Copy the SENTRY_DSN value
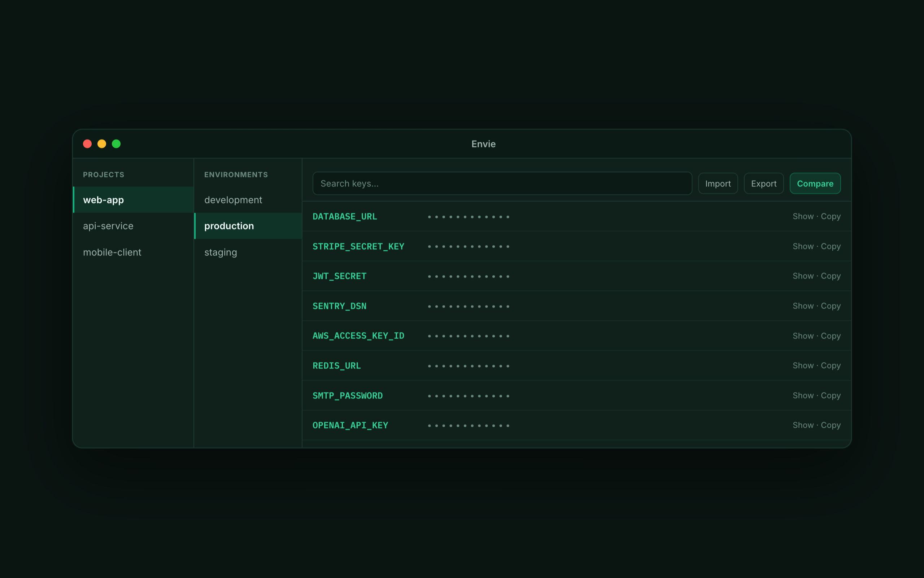This screenshot has width=924, height=578. coord(831,306)
